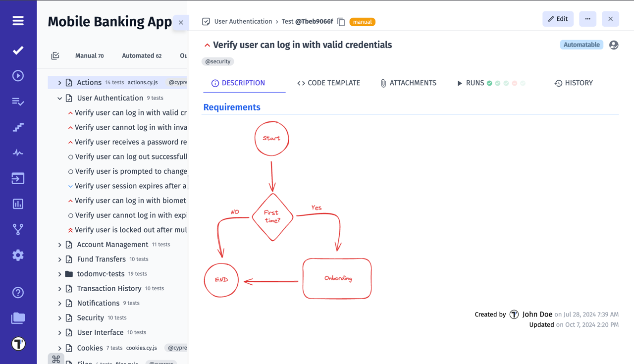The image size is (634, 364).
Task: Open the Test Plans list icon
Action: click(x=18, y=102)
